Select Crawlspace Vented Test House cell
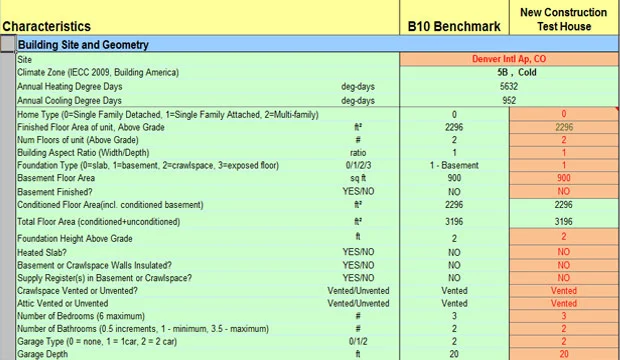Viewport: 620px width, 360px height. tap(564, 290)
